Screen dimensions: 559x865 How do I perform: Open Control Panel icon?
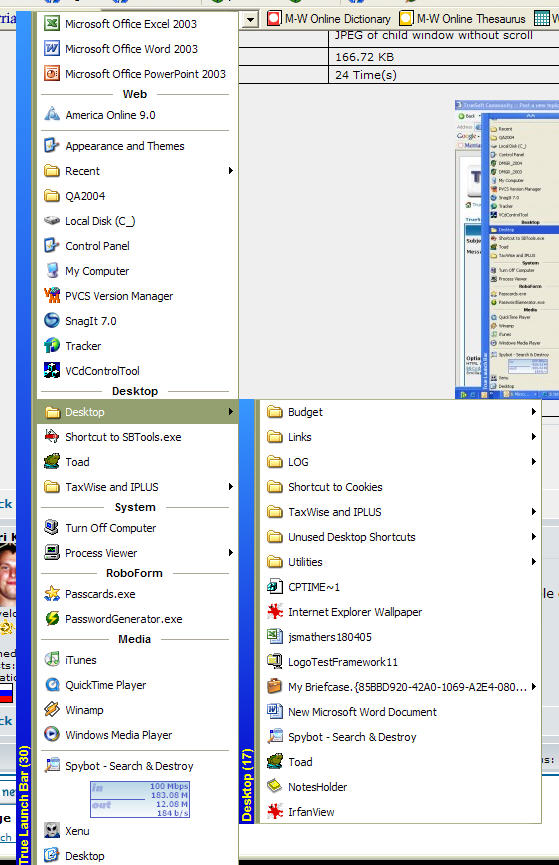(52, 245)
